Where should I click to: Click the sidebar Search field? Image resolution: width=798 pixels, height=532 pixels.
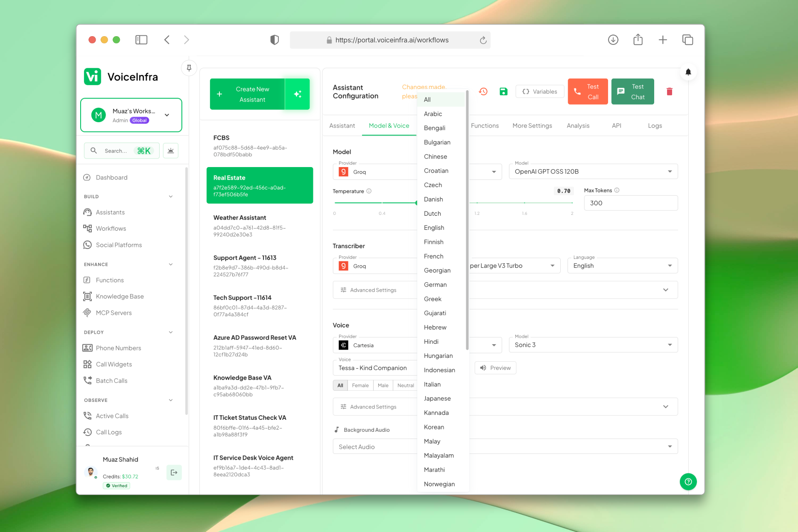[x=122, y=150]
